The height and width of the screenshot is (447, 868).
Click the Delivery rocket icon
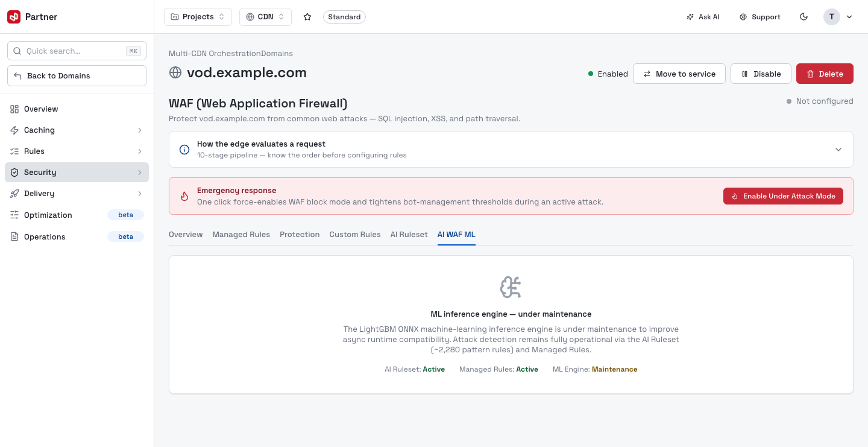pyautogui.click(x=14, y=194)
